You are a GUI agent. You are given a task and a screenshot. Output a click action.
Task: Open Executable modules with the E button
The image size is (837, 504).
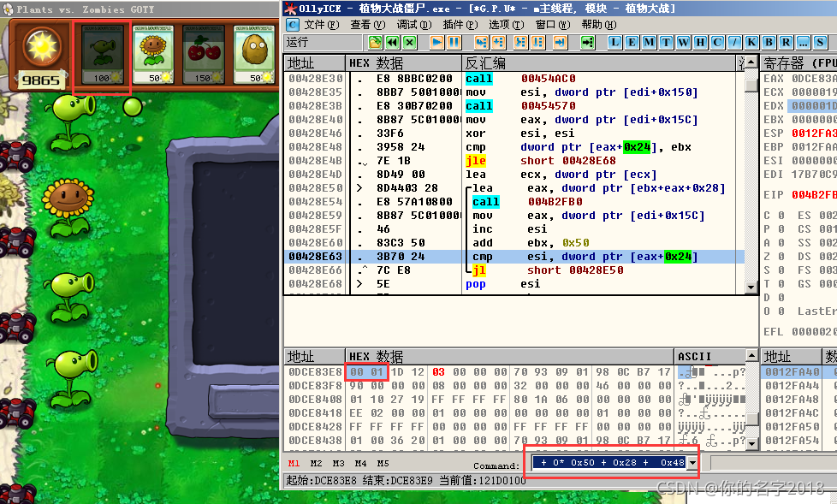632,42
